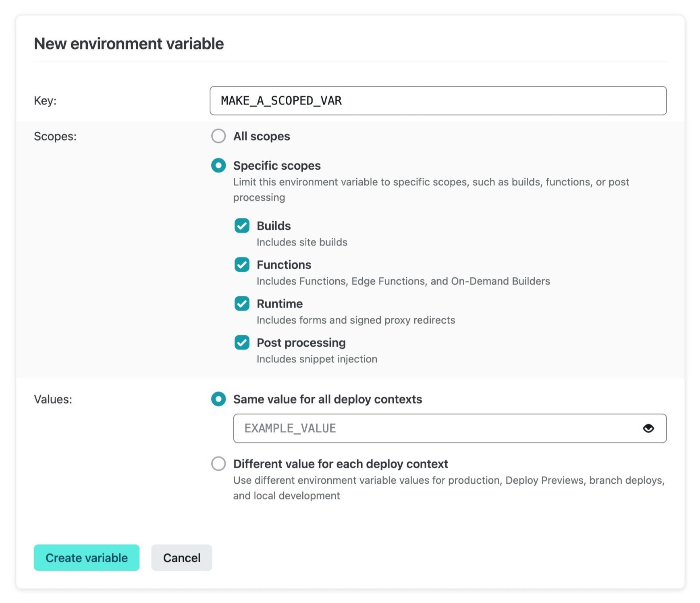Untick the Runtime scope checkbox
The height and width of the screenshot is (603, 700).
pos(242,304)
